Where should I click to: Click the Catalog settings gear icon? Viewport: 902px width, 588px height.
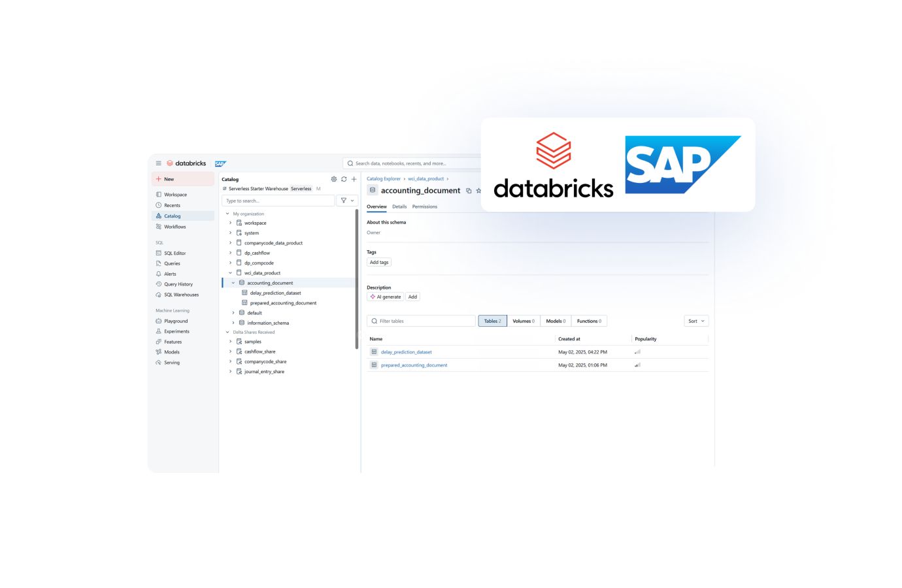tap(334, 179)
